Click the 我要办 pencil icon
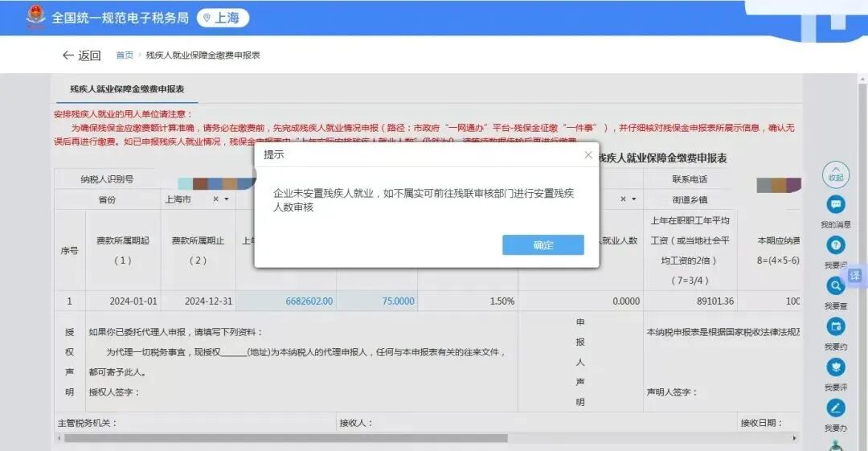 835,408
